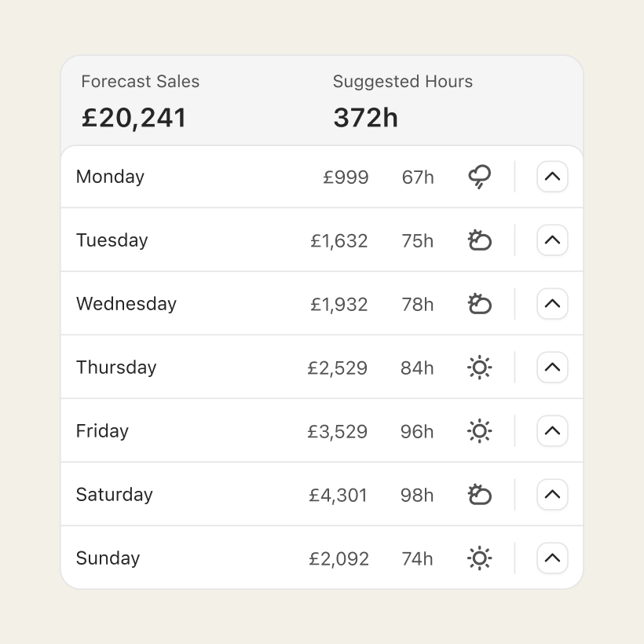Click Sunday's sunny weather icon
Screen dimensions: 644x644
click(479, 558)
